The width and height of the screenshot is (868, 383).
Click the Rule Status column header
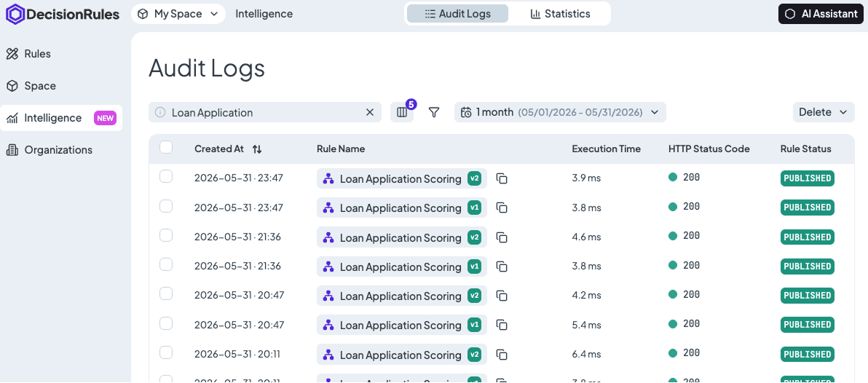[805, 149]
